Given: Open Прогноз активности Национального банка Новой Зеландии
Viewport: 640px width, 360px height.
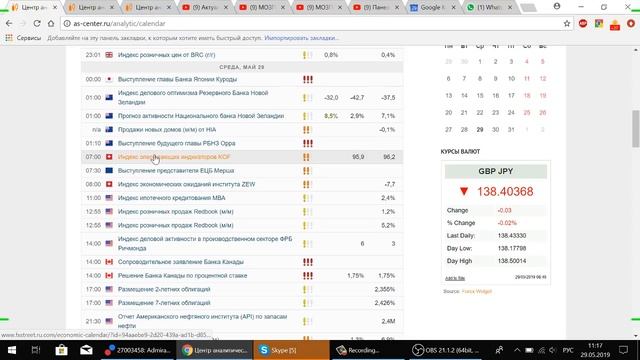Looking at the screenshot, I should 201,116.
